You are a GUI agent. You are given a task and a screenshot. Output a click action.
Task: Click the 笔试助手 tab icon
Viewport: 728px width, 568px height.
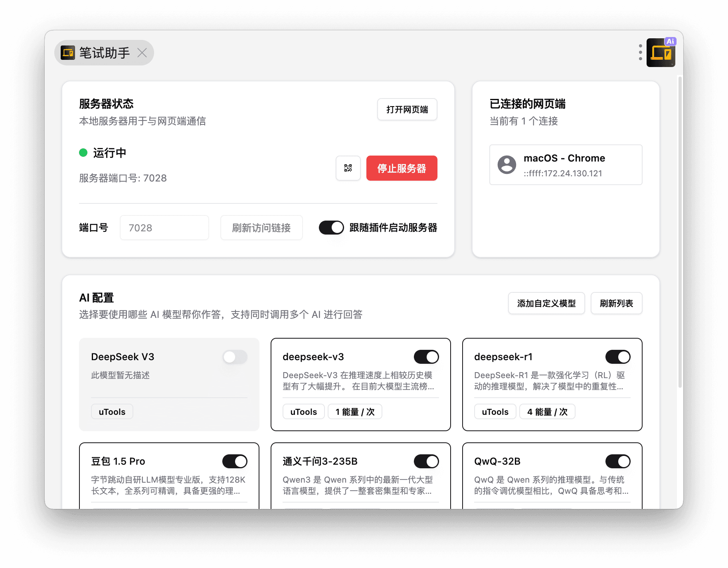point(68,53)
